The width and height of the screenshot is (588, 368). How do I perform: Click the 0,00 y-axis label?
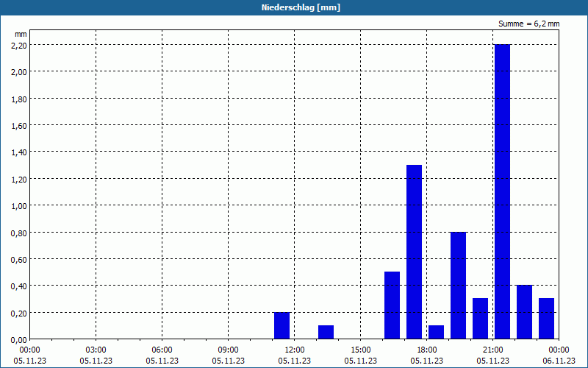point(19,340)
